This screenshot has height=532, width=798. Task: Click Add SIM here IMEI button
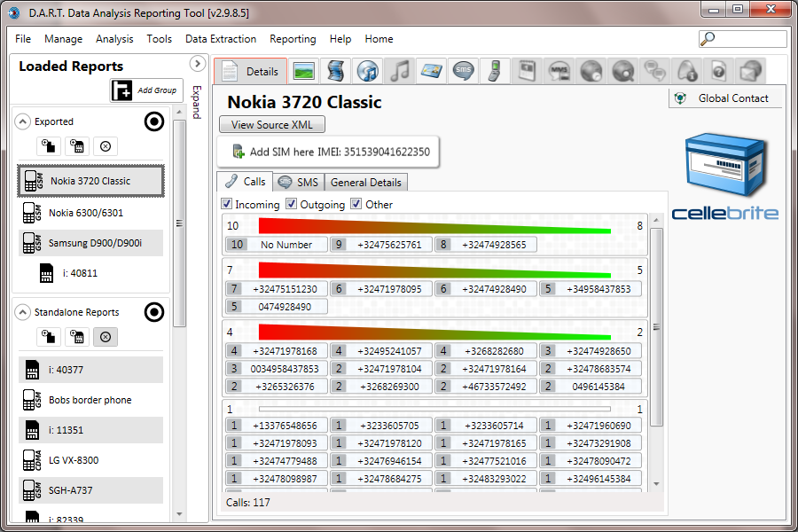tap(328, 152)
